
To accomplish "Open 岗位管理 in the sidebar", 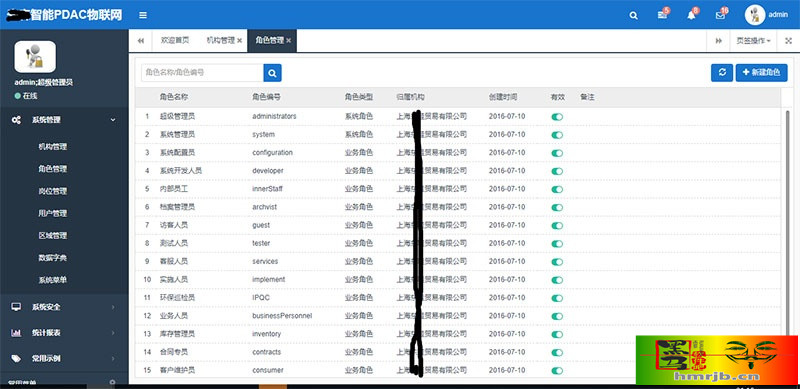I will (x=53, y=191).
